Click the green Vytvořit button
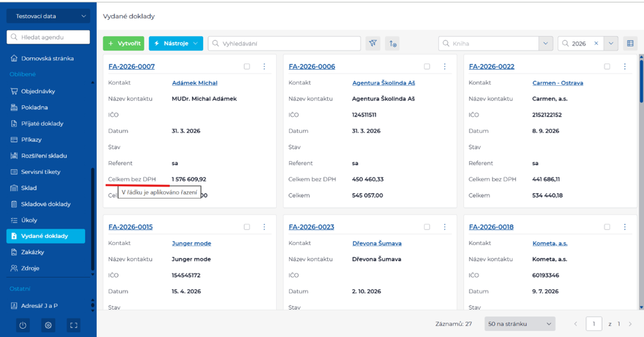 coord(123,43)
